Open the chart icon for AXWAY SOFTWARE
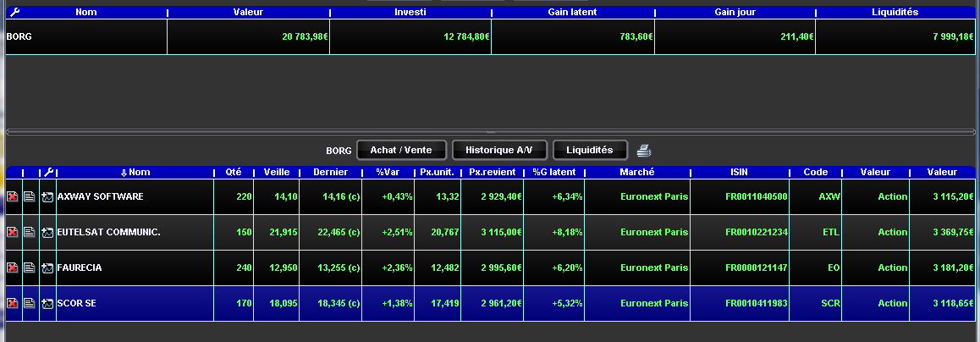 click(47, 197)
